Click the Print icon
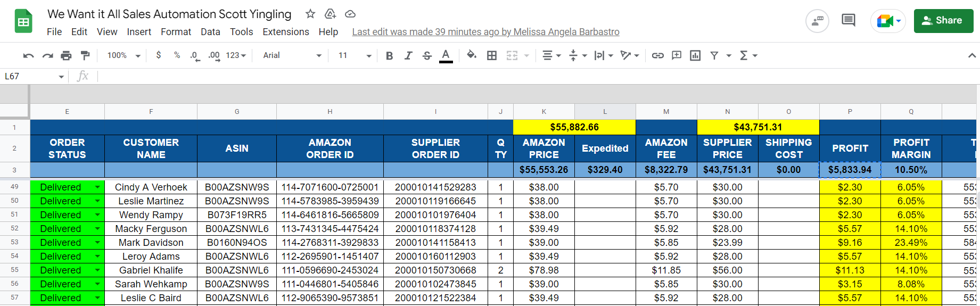Viewport: 980px width, 306px height. pyautogui.click(x=66, y=55)
